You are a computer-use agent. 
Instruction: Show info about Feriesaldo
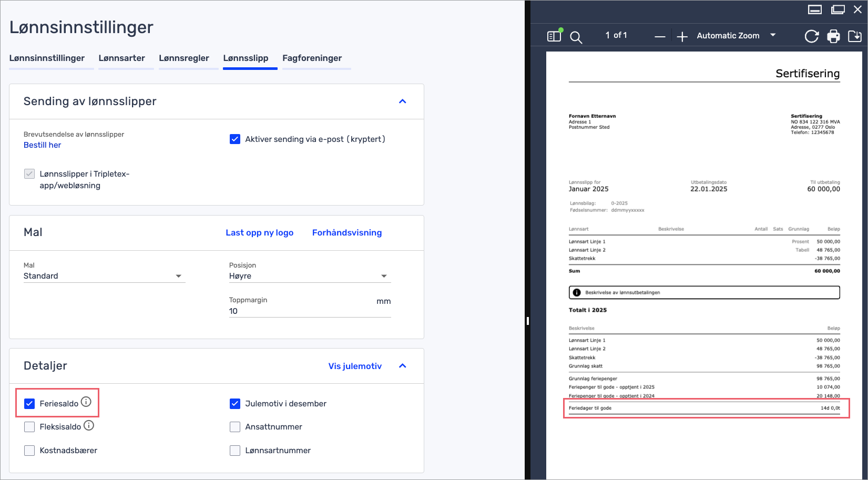(x=86, y=402)
